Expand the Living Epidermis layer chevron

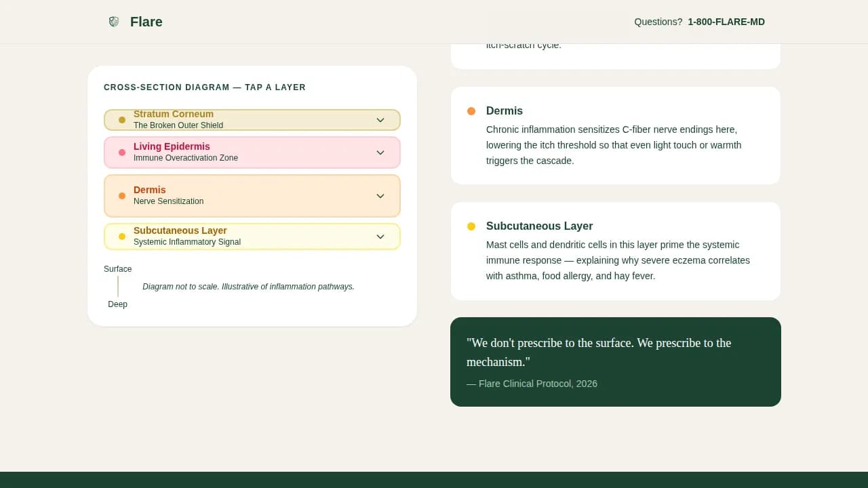380,152
